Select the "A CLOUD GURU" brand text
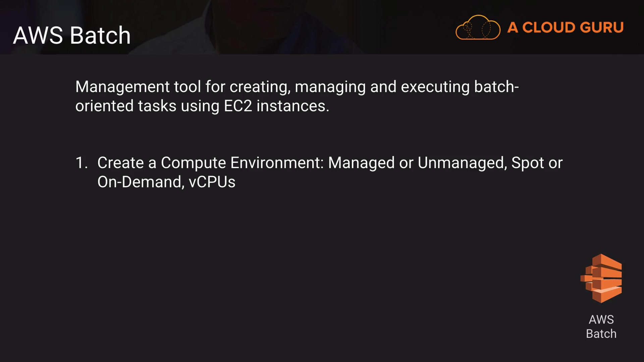This screenshot has height=362, width=644. pyautogui.click(x=565, y=27)
